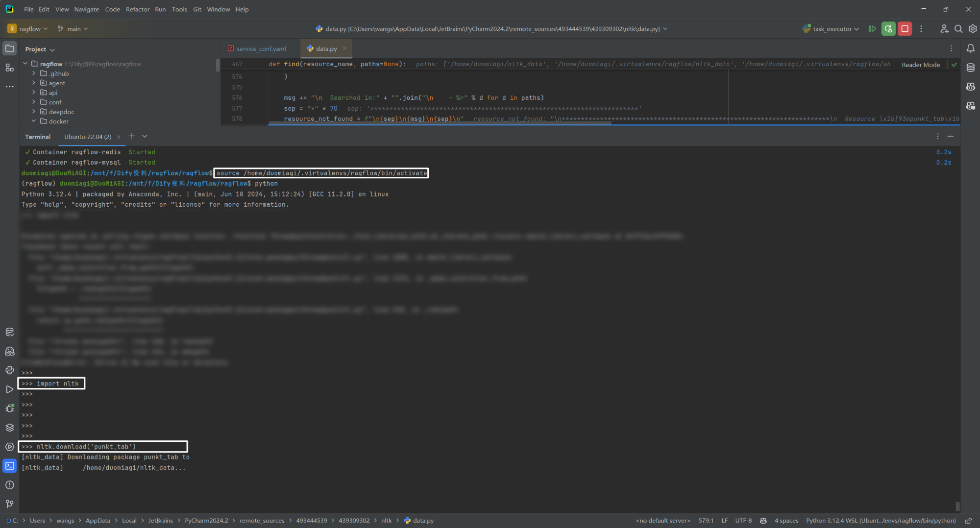Click the UTF-8 encoding widget
This screenshot has width=980, height=528.
743,521
